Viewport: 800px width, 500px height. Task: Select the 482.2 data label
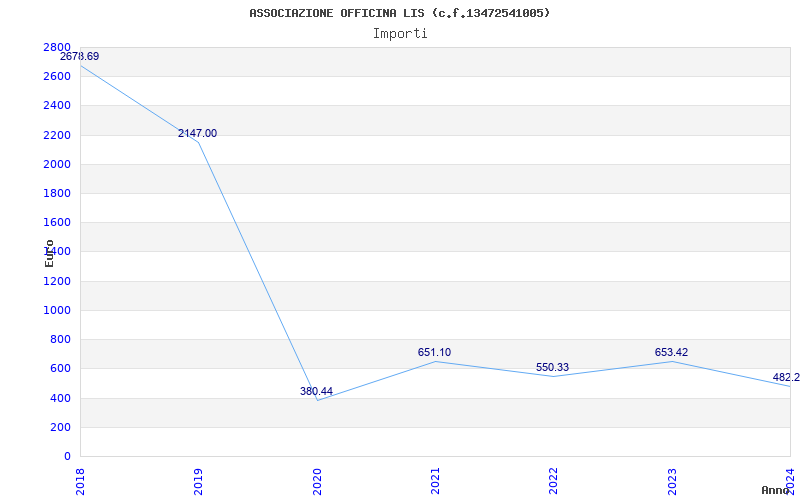786,378
